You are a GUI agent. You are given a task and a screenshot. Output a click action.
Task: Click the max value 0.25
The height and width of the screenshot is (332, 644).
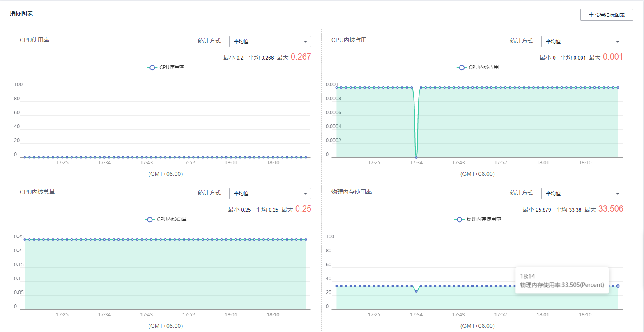[x=303, y=209]
